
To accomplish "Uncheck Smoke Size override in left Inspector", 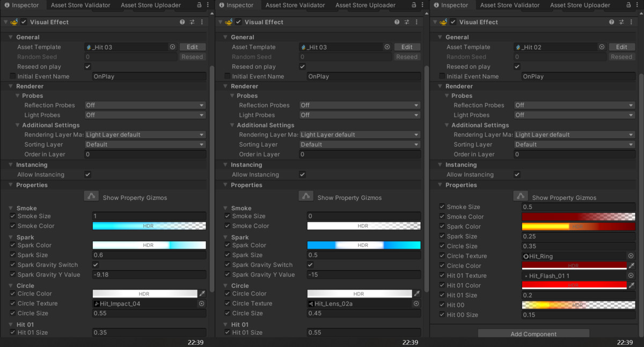I will coord(13,216).
